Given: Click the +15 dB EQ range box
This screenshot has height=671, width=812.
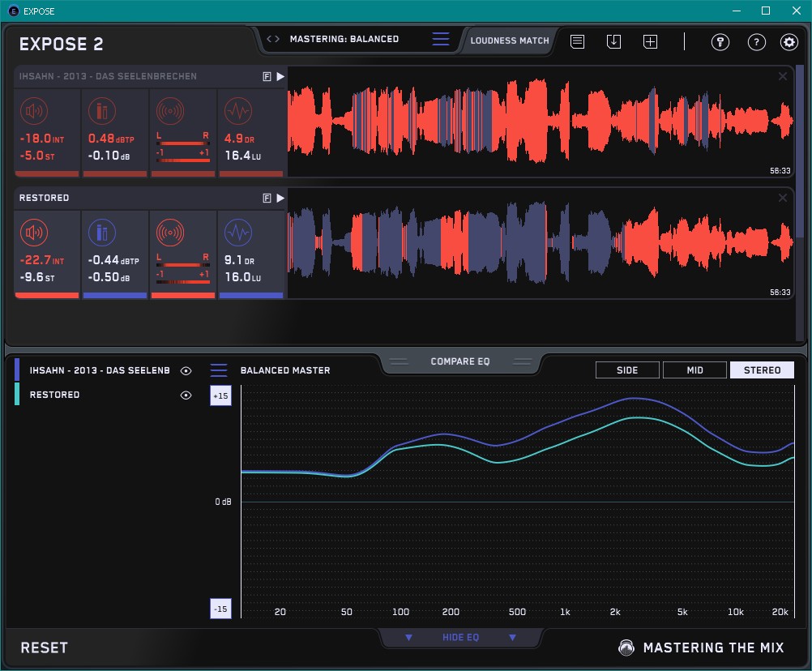Looking at the screenshot, I should pos(220,396).
